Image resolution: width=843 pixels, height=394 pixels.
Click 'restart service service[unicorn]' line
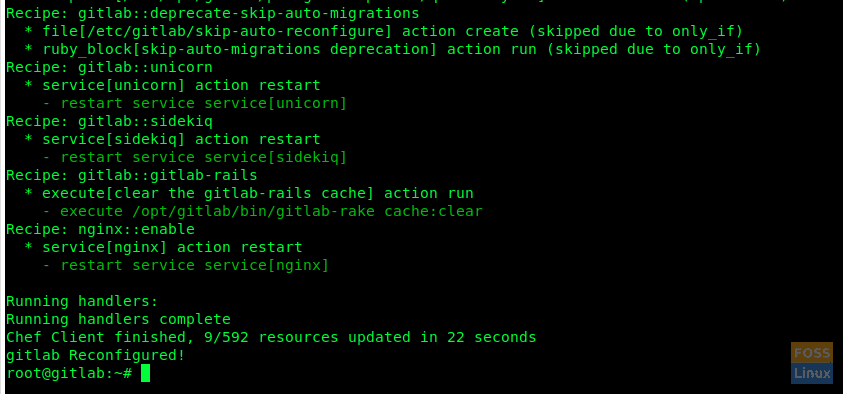195,103
